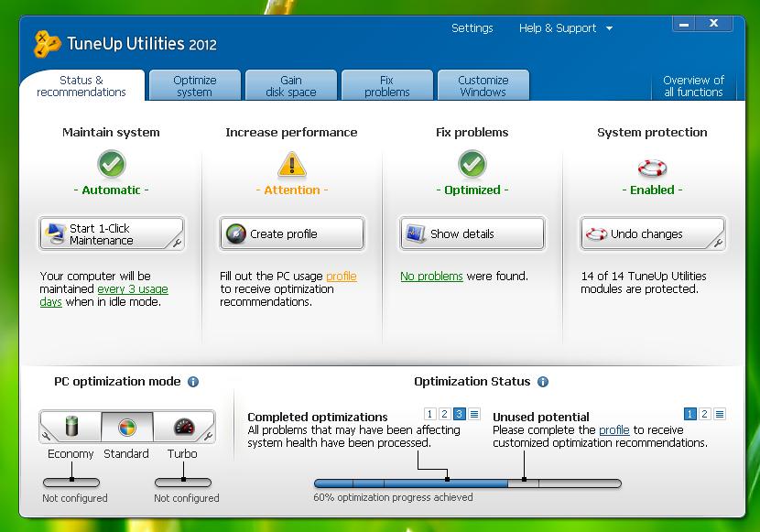This screenshot has height=532, width=760.
Task: Switch to Status & recommendations tab
Action: point(81,86)
